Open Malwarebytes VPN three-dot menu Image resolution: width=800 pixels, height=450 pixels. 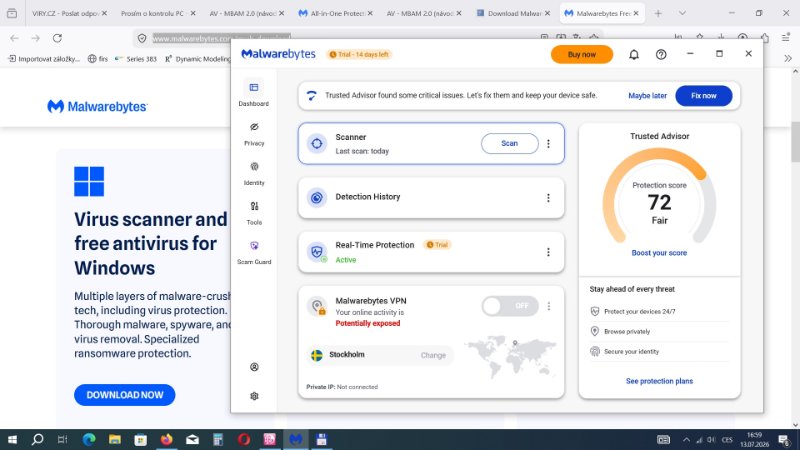pyautogui.click(x=549, y=306)
